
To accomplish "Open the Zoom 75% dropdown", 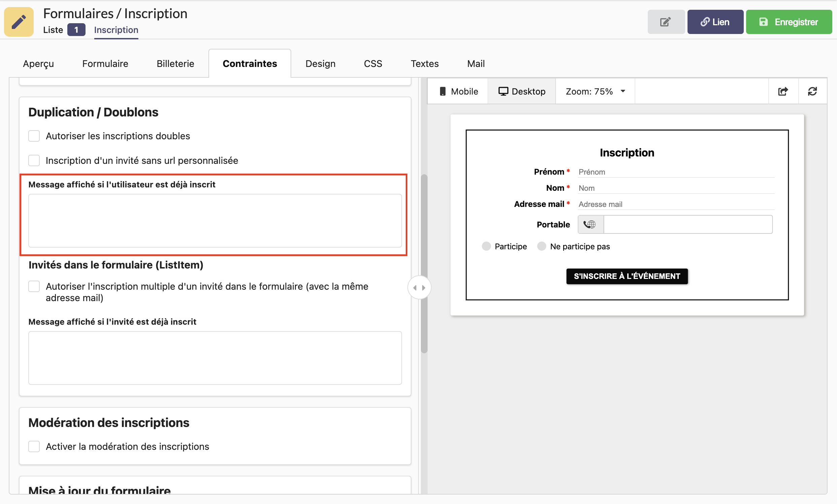I will pyautogui.click(x=595, y=91).
